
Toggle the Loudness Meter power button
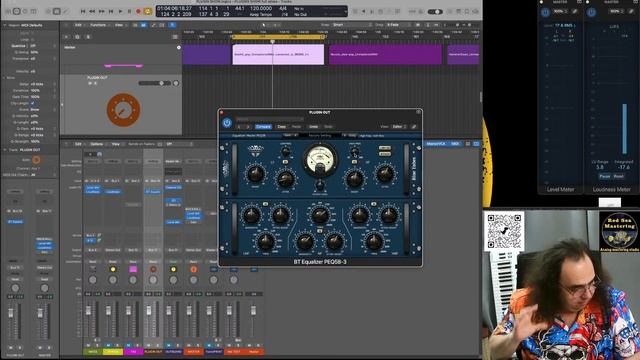coord(591,13)
